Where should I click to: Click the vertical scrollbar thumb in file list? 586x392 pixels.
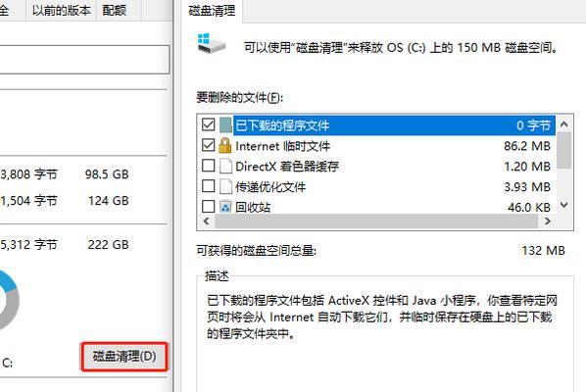pyautogui.click(x=563, y=151)
